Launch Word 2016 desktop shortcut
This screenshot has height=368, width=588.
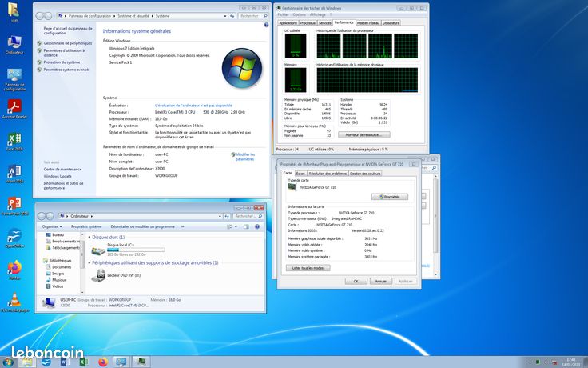point(14,174)
